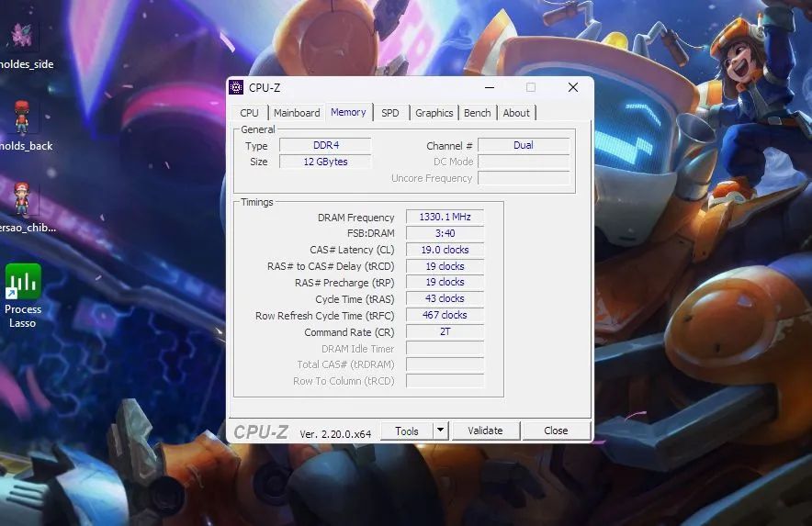Minimize the CPU-Z window
The image size is (812, 526).
(490, 87)
